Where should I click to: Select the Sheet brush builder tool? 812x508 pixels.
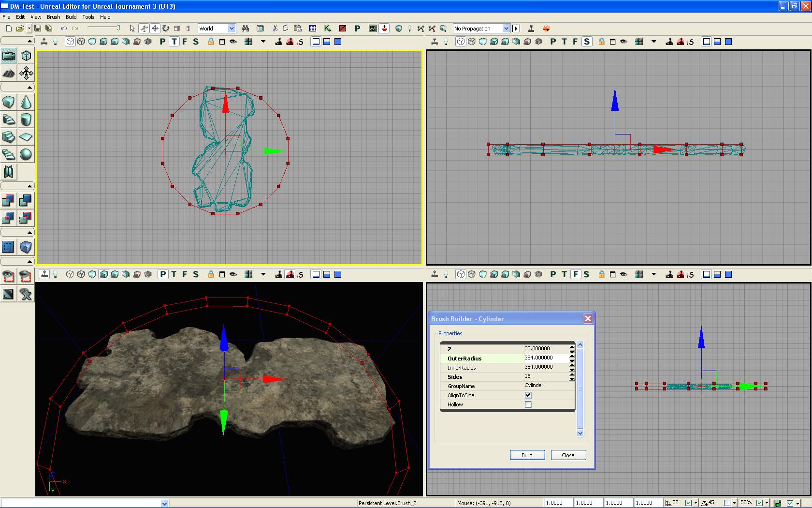tap(26, 137)
